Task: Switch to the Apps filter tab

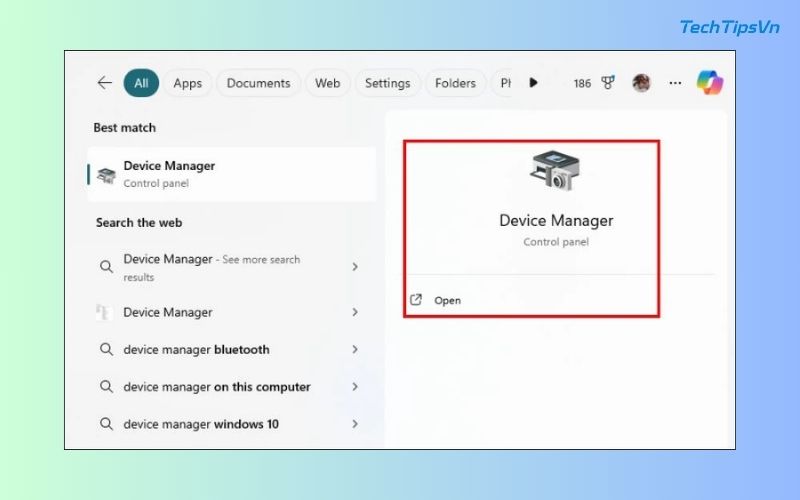Action: [187, 83]
